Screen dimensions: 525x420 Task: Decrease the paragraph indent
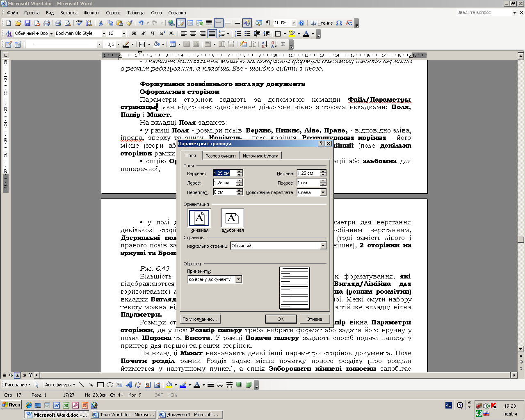(x=257, y=34)
